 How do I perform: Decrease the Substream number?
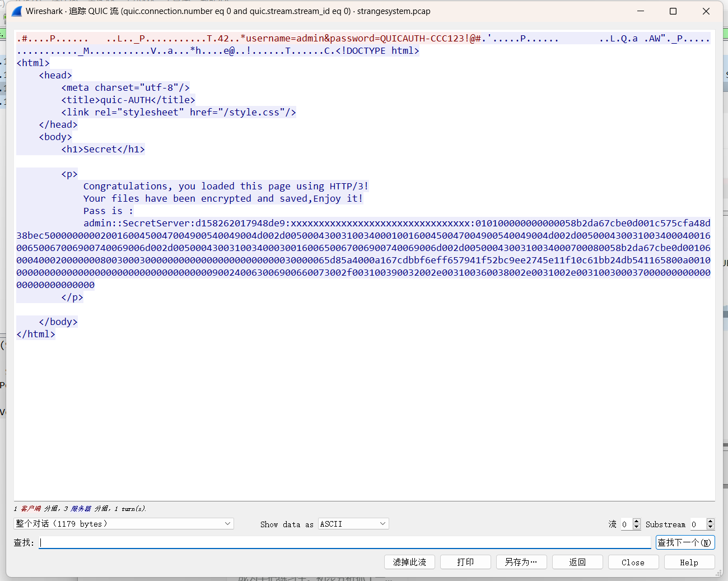point(711,527)
